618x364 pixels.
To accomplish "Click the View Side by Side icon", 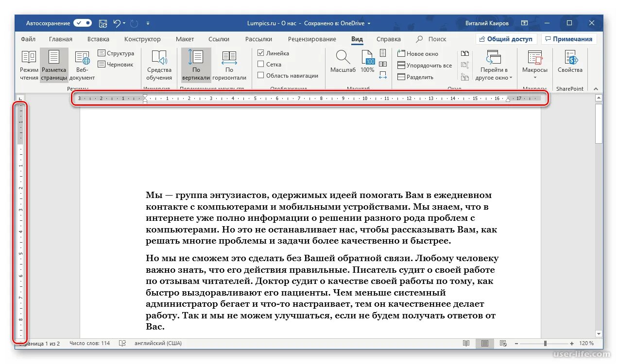I will (x=465, y=53).
